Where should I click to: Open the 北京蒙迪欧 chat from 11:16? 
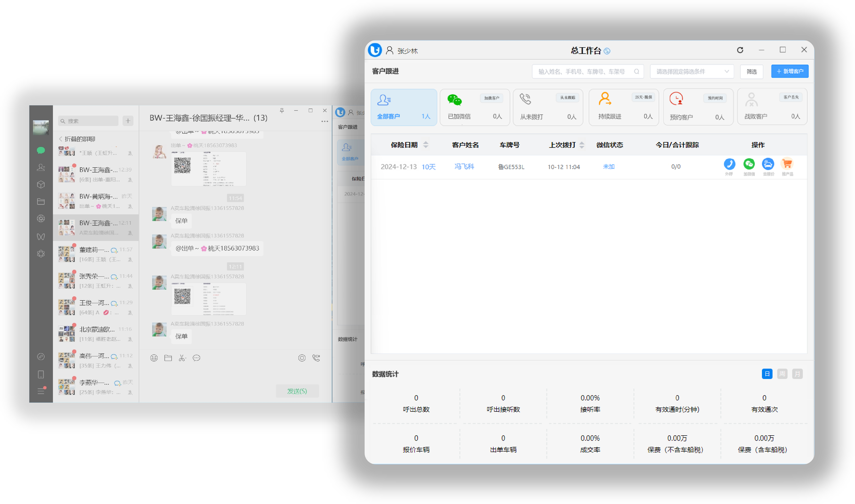coord(96,334)
